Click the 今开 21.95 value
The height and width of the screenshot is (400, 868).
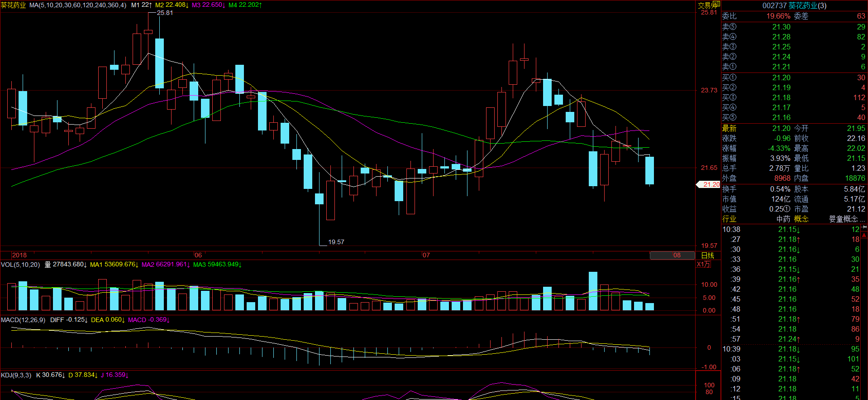[856, 128]
